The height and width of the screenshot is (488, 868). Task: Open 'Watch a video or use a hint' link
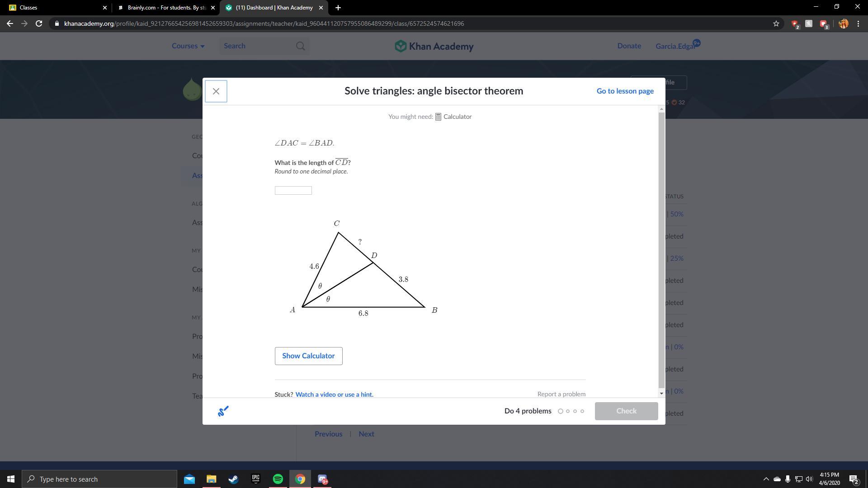click(x=334, y=394)
